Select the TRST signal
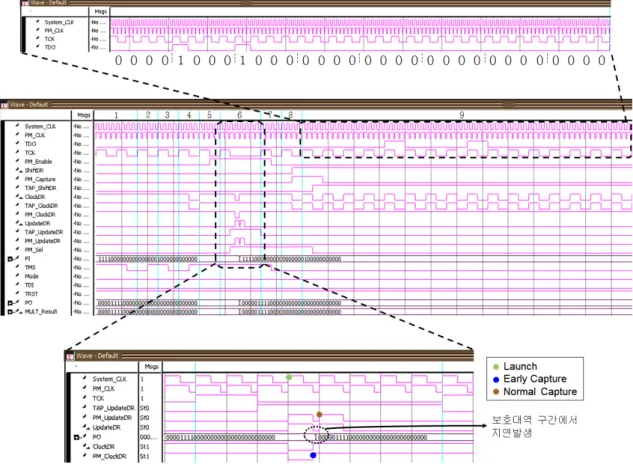 (x=31, y=294)
